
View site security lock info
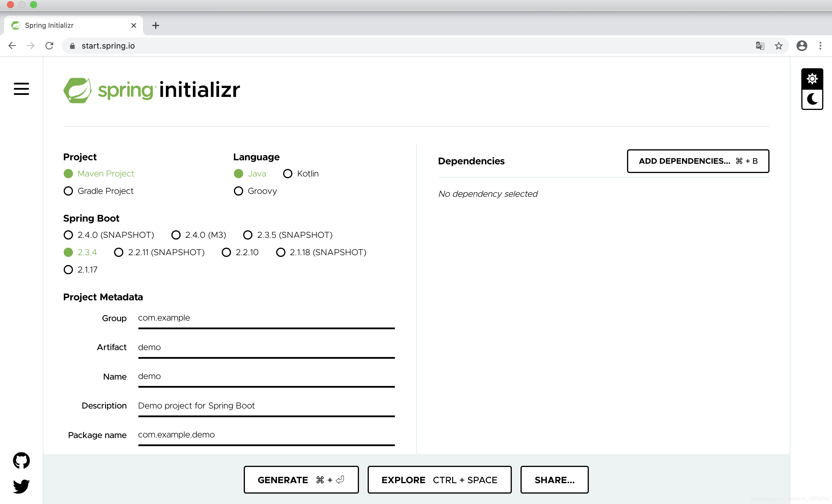pyautogui.click(x=72, y=46)
